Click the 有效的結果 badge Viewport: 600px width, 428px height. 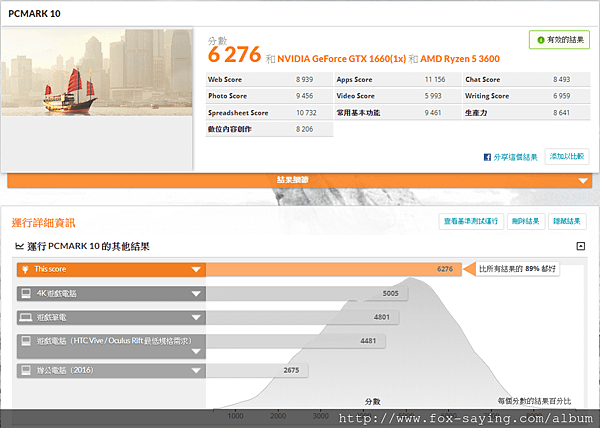click(559, 40)
